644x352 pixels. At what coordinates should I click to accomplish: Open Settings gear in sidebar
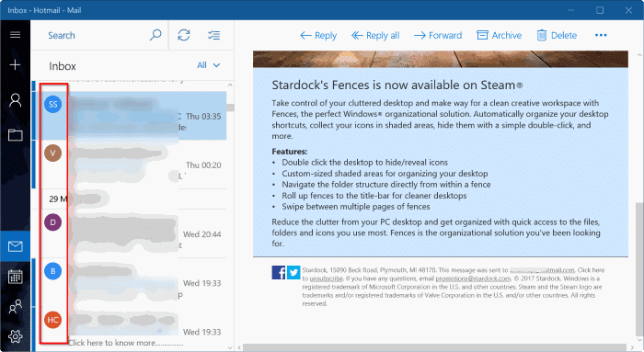click(x=16, y=336)
